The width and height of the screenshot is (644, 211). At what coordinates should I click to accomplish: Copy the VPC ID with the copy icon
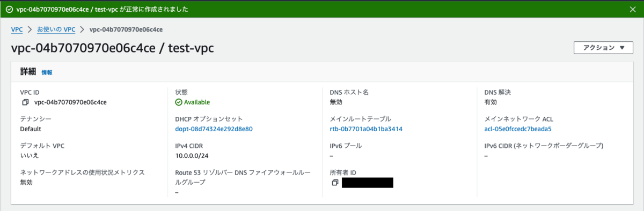click(x=25, y=102)
